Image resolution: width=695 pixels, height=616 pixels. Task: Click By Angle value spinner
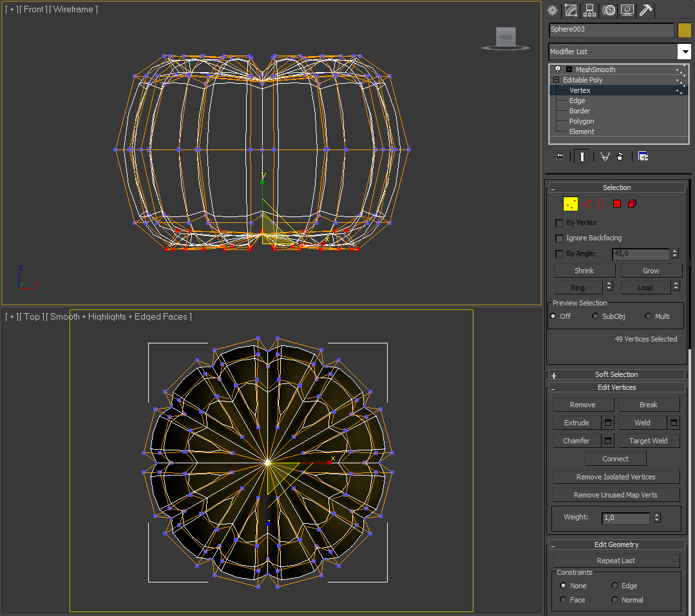tap(674, 254)
